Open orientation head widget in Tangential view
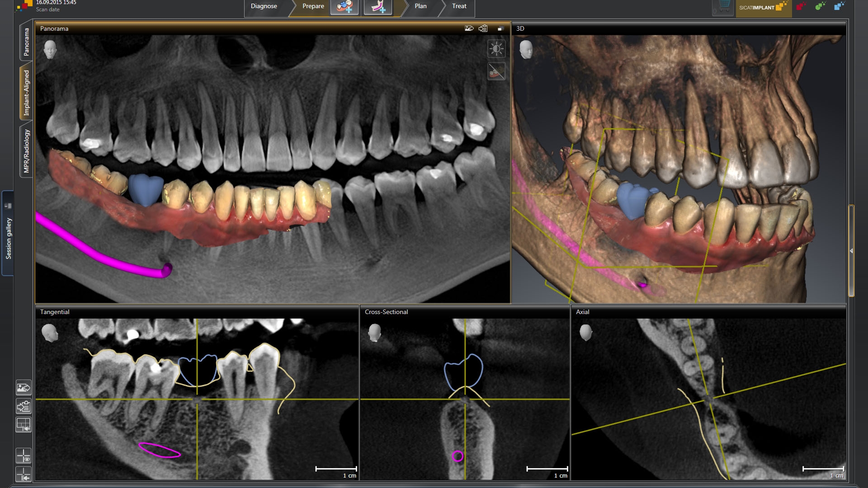Image resolution: width=868 pixels, height=488 pixels. [x=50, y=332]
